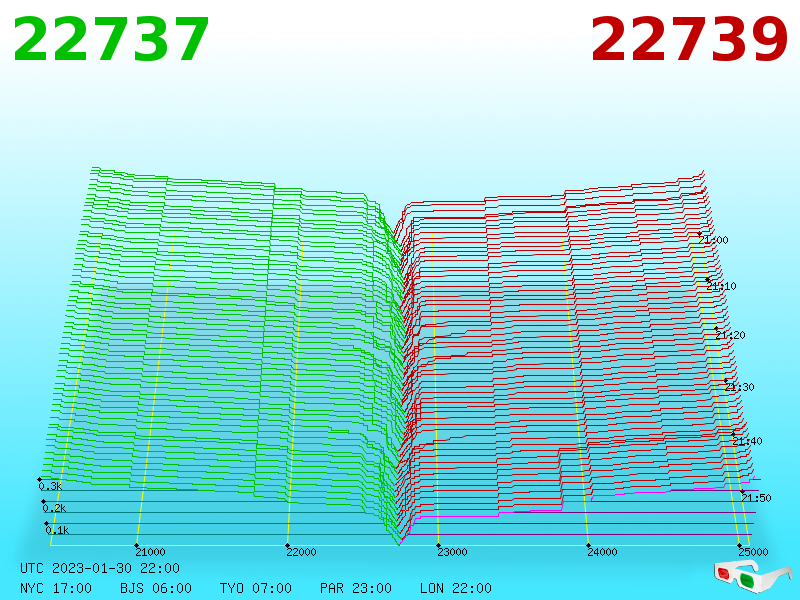This screenshot has width=800, height=600.
Task: Click the 21000 price axis label
Action: click(x=150, y=552)
